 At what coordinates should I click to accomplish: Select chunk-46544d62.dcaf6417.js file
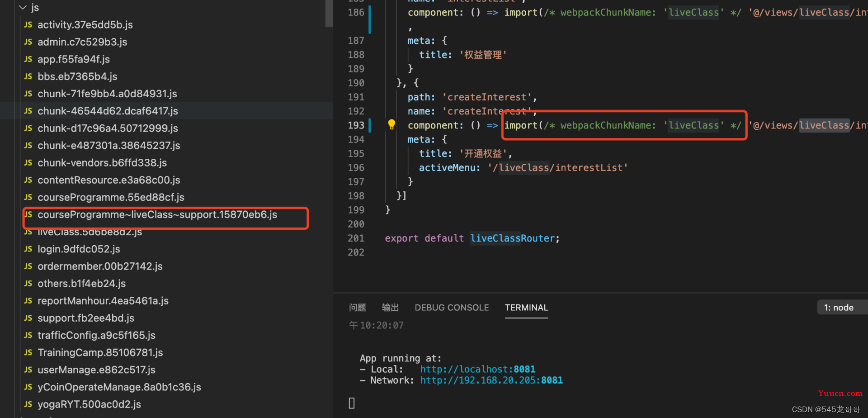tap(108, 111)
